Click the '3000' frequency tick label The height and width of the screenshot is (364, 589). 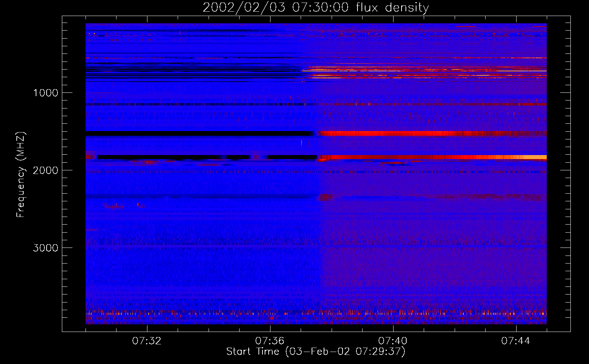[46, 248]
